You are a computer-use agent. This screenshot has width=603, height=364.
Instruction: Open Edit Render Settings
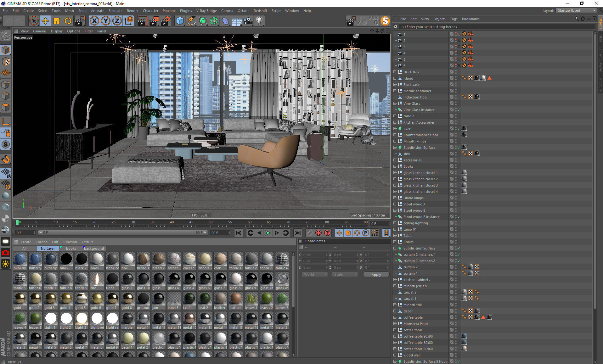click(x=166, y=21)
